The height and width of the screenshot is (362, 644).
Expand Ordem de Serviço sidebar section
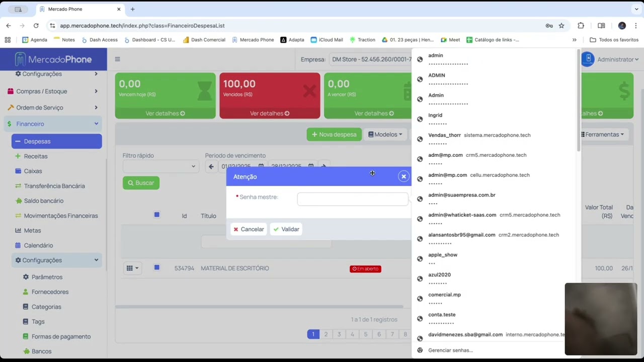coord(53,108)
